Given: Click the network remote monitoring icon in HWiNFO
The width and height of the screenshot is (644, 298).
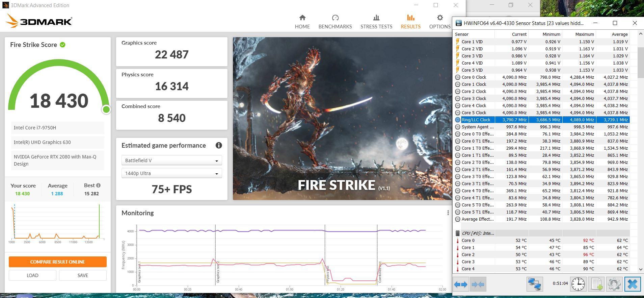Looking at the screenshot, I should (x=535, y=284).
